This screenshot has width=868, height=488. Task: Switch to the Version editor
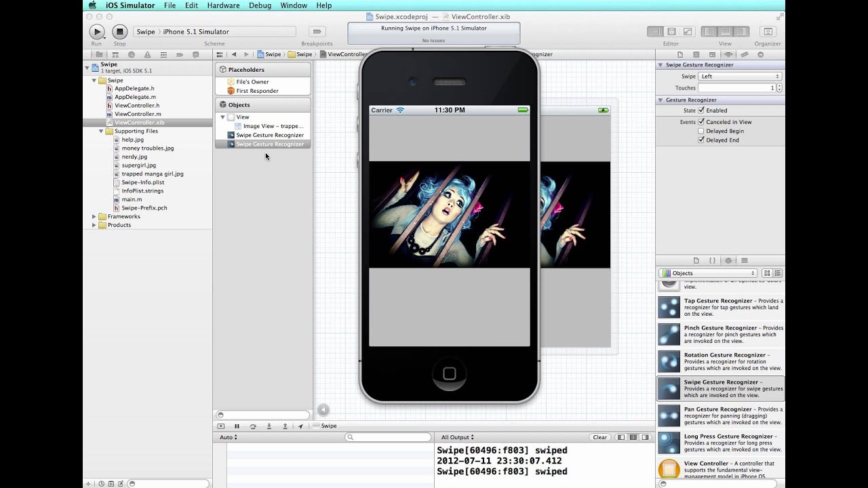688,32
